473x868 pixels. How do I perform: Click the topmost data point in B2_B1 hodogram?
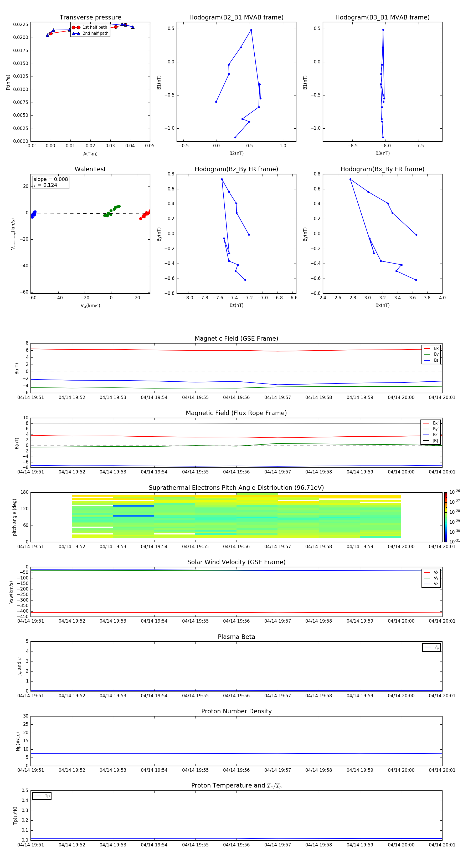coord(251,30)
